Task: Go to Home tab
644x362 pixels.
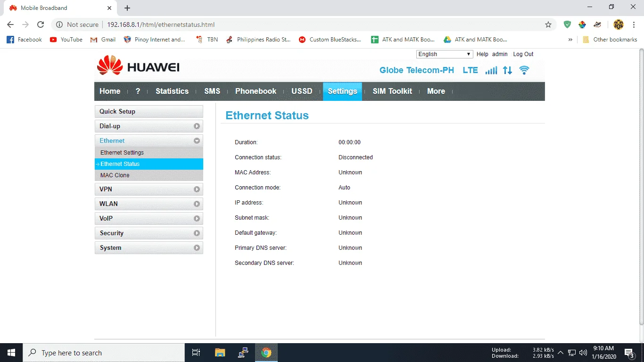Action: pos(110,91)
